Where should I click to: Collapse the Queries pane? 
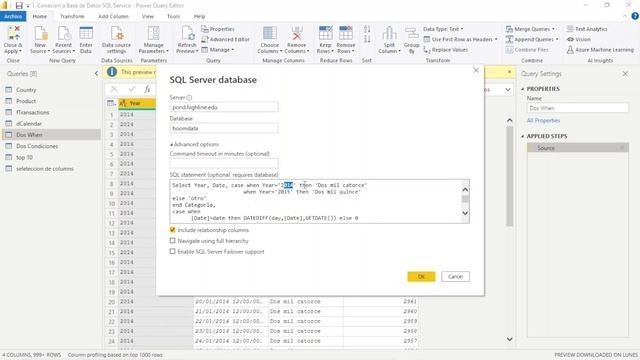96,73
